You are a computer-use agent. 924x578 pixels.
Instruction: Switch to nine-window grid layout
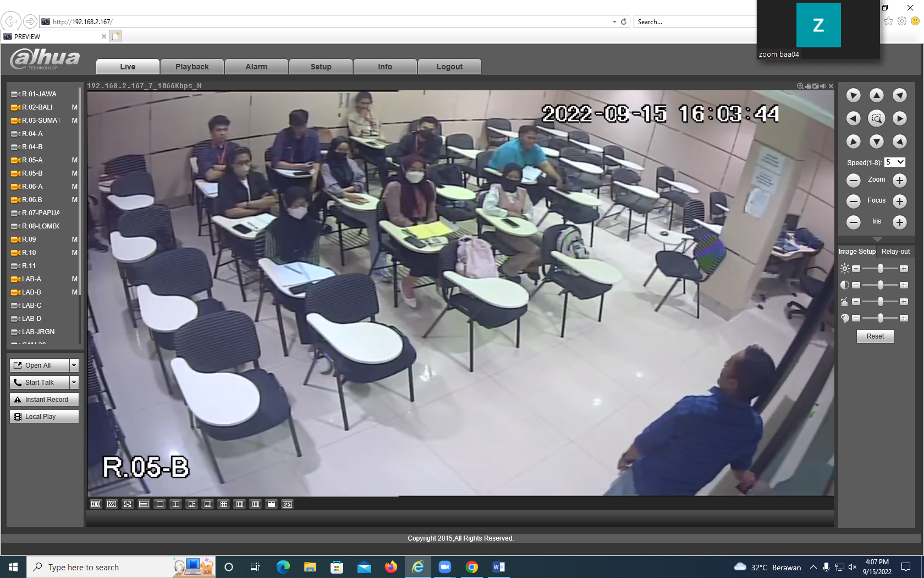224,504
